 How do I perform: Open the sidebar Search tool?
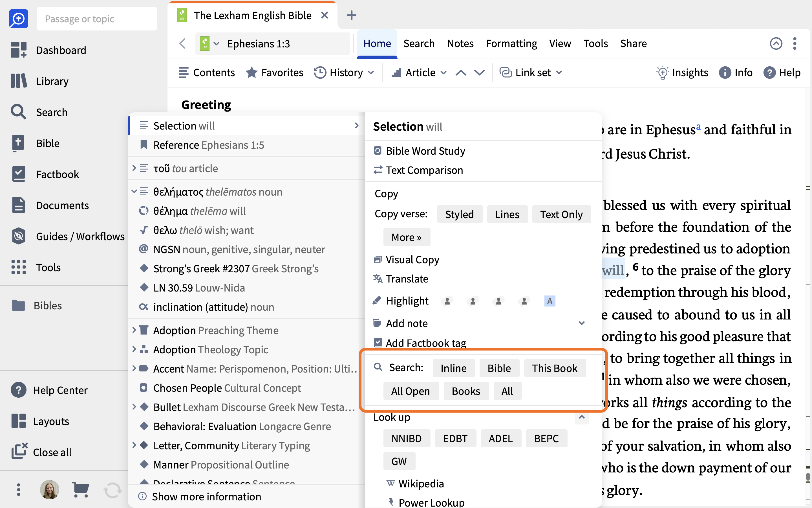pos(39,112)
